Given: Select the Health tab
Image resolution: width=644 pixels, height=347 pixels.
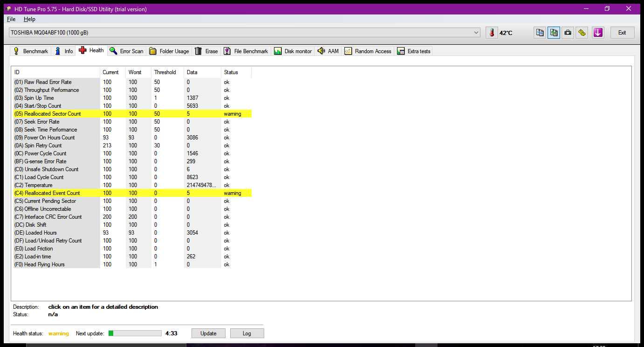Looking at the screenshot, I should click(x=91, y=50).
